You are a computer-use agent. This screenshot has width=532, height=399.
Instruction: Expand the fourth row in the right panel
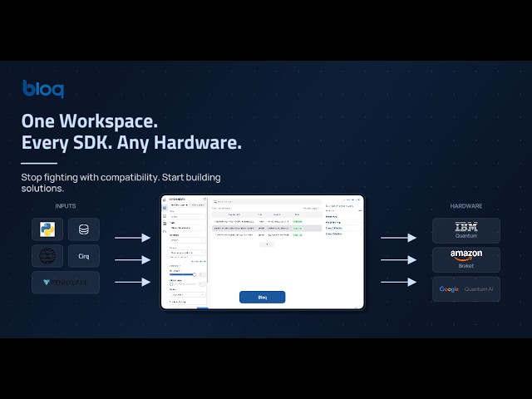343,234
